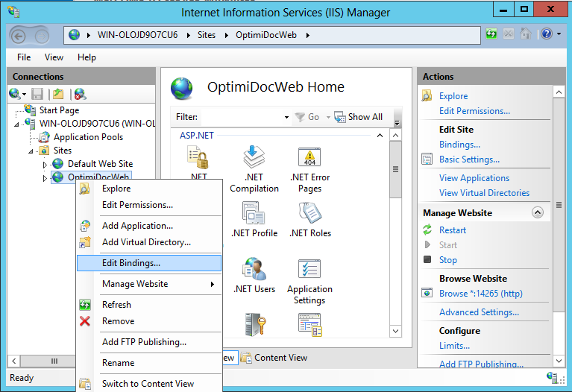This screenshot has width=572, height=392.
Task: Click the Advanced Settings link
Action: pyautogui.click(x=479, y=312)
